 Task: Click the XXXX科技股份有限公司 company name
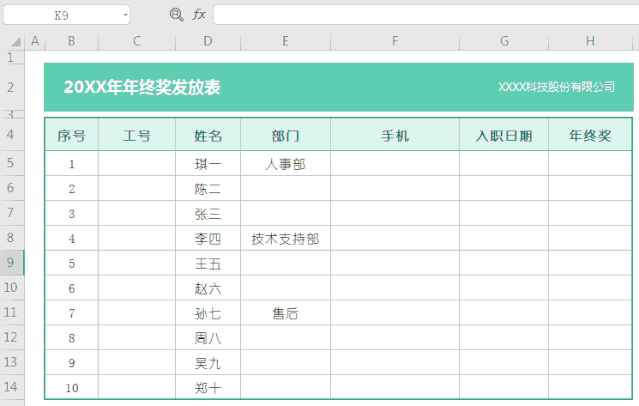point(556,88)
